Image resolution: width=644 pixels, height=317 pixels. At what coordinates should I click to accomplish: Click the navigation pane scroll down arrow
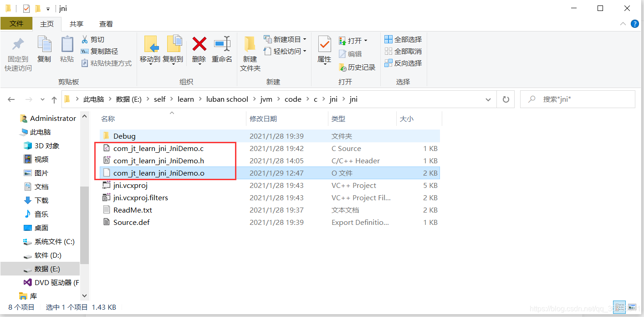(x=85, y=296)
